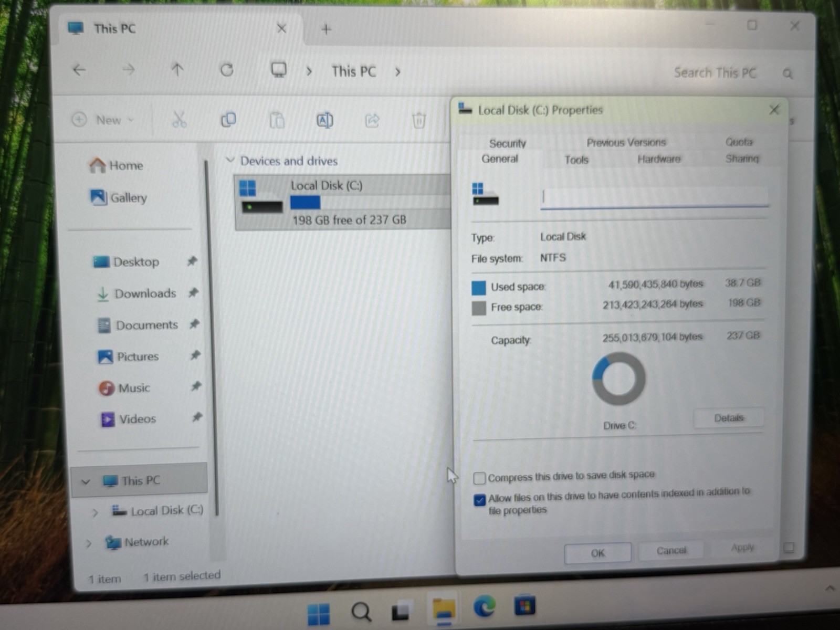Click the search magnifier in Explorer

[x=787, y=74]
